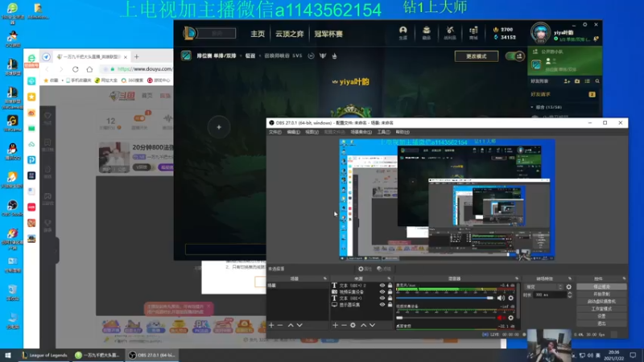The height and width of the screenshot is (362, 644).
Task: Unmute 视频采集设备 via red speaker icon
Action: [x=501, y=318]
